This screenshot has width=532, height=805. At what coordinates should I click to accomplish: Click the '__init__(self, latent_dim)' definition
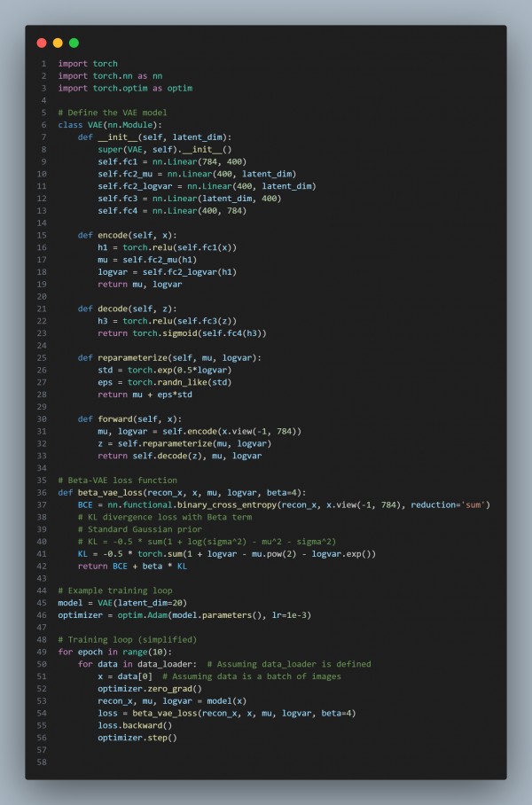pyautogui.click(x=155, y=137)
